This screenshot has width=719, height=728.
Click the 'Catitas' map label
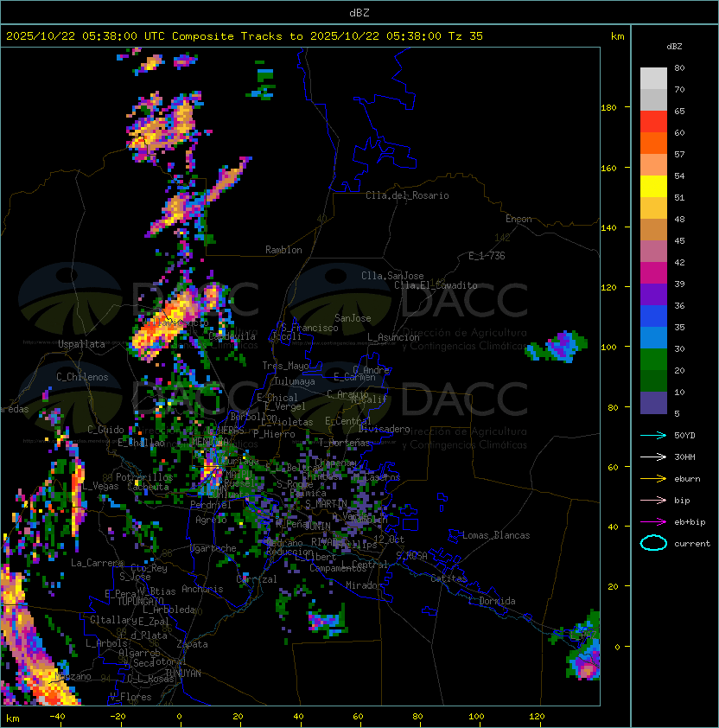click(x=449, y=578)
